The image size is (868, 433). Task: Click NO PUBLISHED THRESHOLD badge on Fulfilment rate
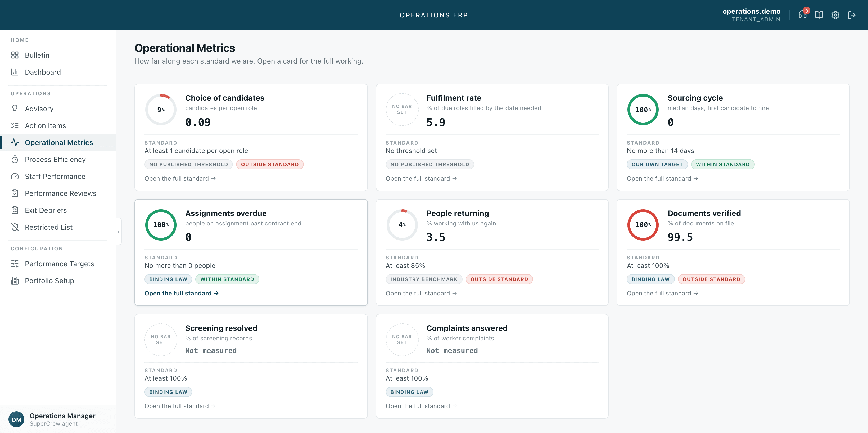(x=430, y=164)
